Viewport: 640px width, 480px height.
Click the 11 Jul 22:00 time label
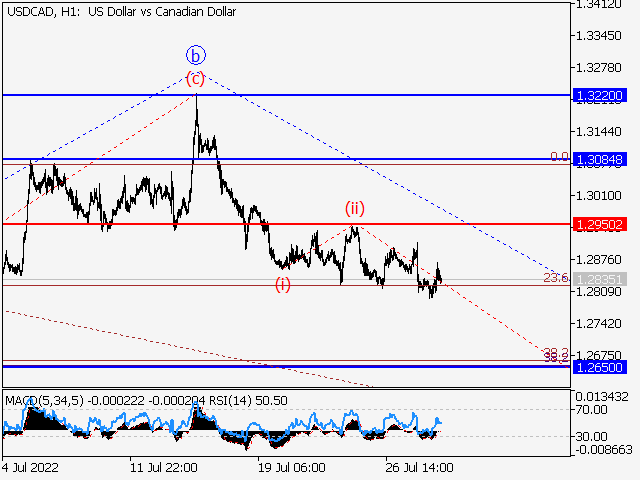(x=163, y=467)
